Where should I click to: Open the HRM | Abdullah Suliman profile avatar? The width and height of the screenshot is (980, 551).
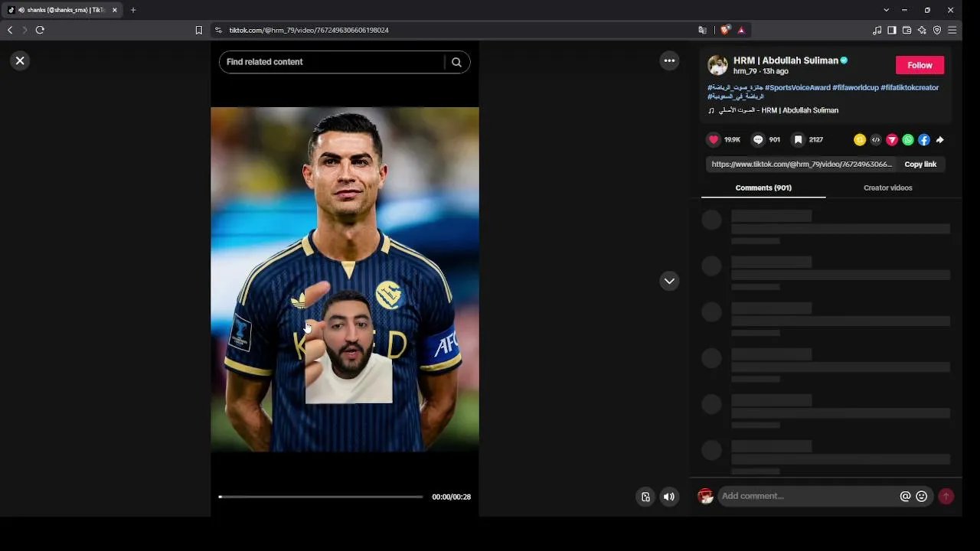coord(717,65)
